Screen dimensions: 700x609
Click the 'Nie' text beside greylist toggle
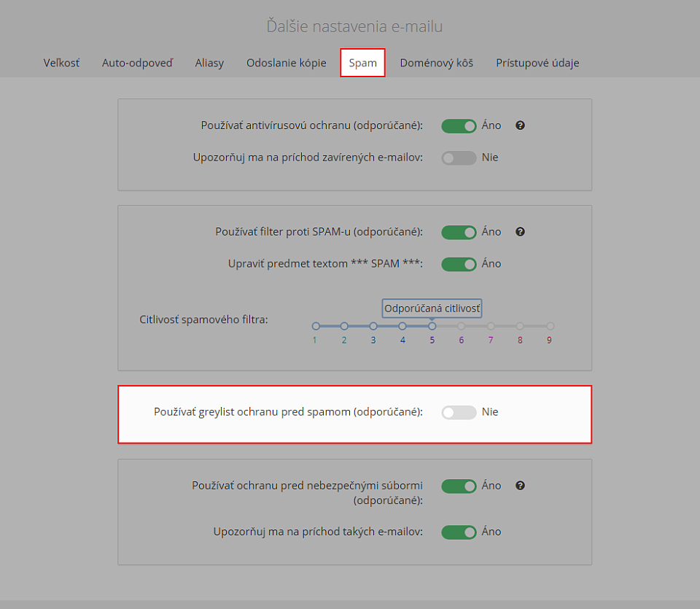[x=490, y=411]
